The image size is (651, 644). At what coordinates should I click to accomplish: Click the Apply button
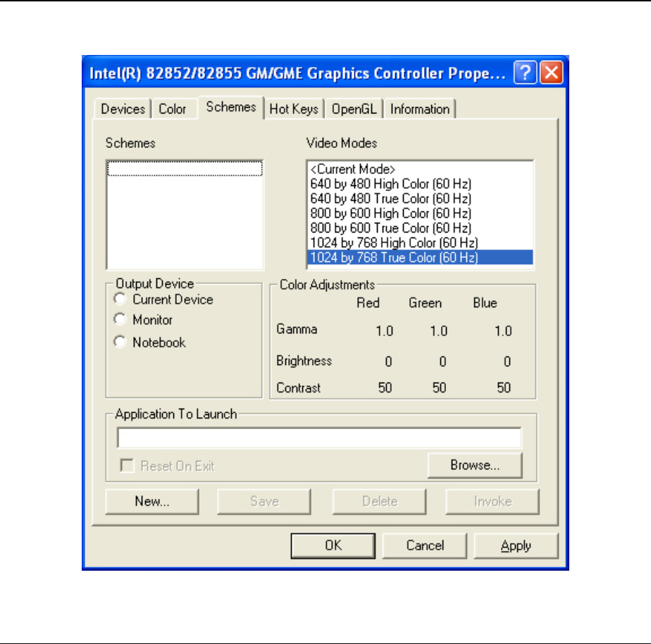[x=516, y=545]
